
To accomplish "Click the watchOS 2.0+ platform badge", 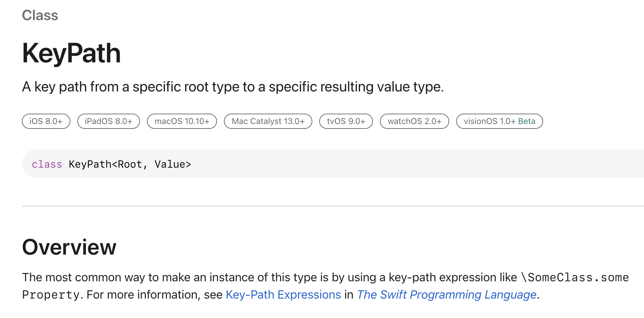I will (414, 121).
